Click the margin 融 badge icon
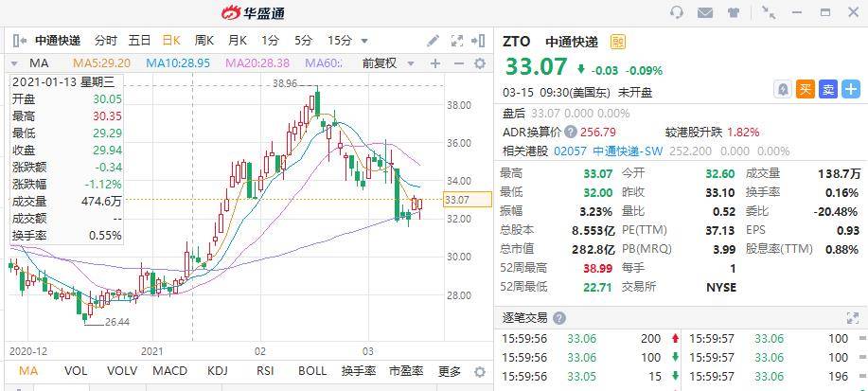Image resolution: width=868 pixels, height=391 pixels. tap(618, 42)
